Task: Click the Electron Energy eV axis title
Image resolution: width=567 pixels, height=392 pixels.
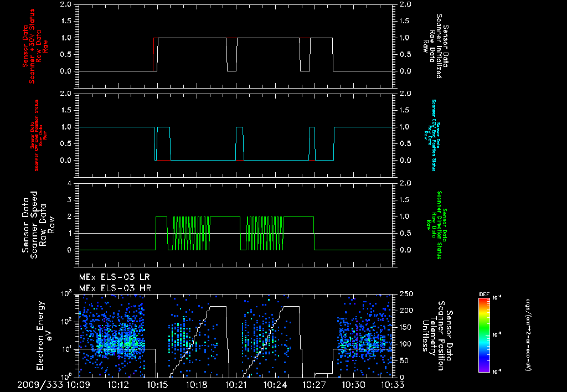Action: point(45,336)
